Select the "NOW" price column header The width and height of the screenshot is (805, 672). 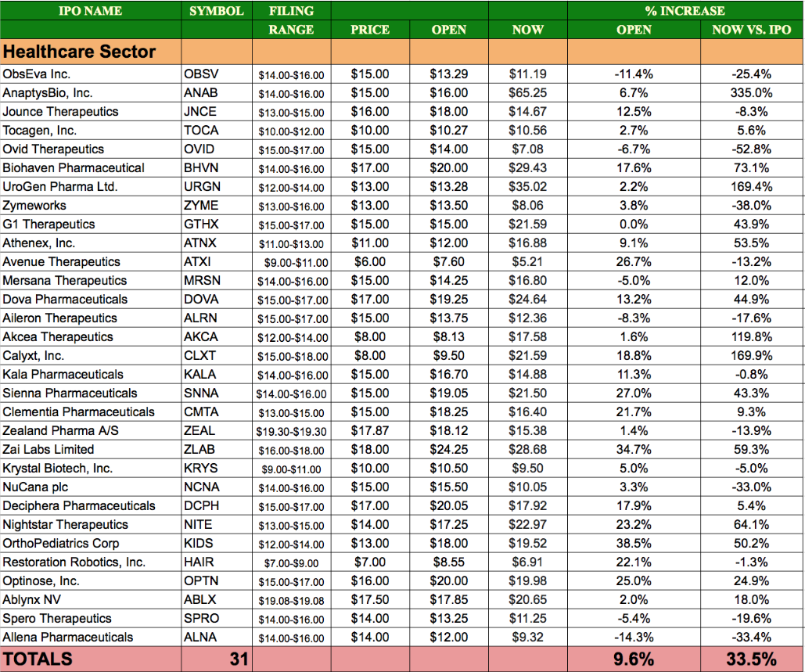pos(528,30)
